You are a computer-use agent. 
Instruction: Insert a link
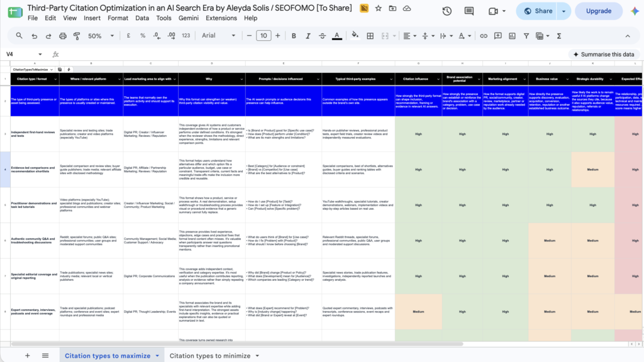click(x=484, y=36)
